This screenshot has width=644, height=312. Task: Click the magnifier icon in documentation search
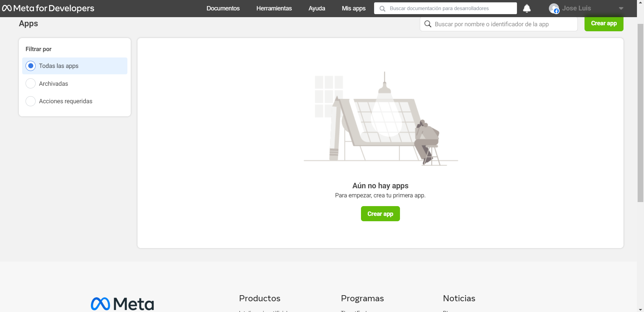point(382,9)
